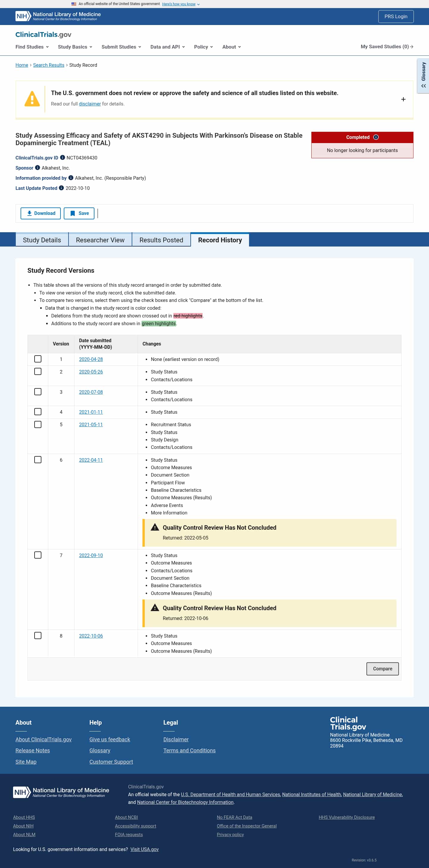
Task: Click the info icon beside Sponsor
Action: [x=37, y=168]
